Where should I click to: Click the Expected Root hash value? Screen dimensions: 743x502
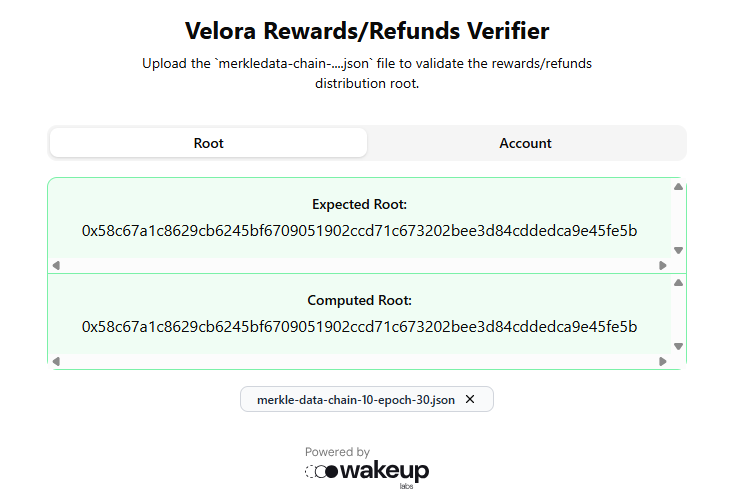(x=359, y=231)
